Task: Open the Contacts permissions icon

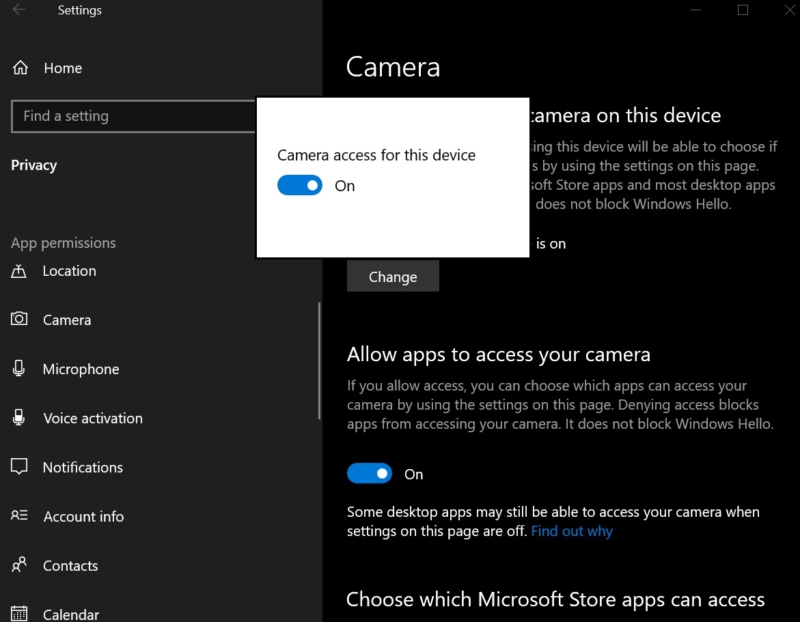Action: pyautogui.click(x=18, y=565)
